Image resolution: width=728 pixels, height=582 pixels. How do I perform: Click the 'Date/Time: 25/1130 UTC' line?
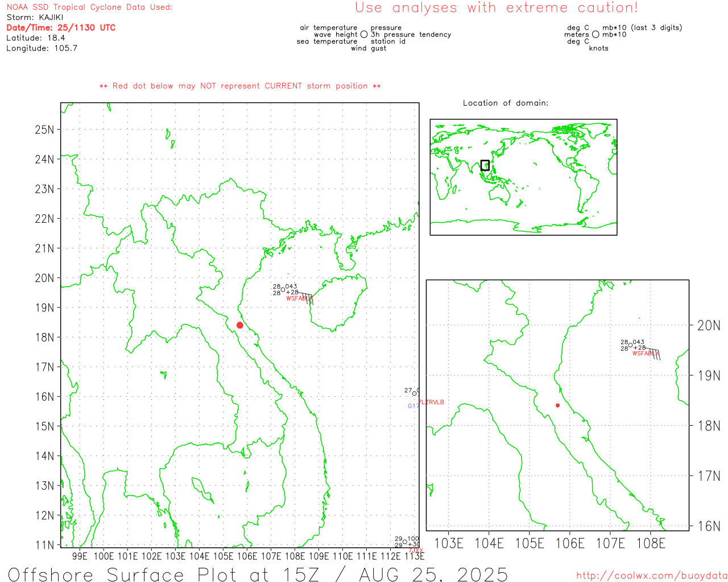coord(61,28)
